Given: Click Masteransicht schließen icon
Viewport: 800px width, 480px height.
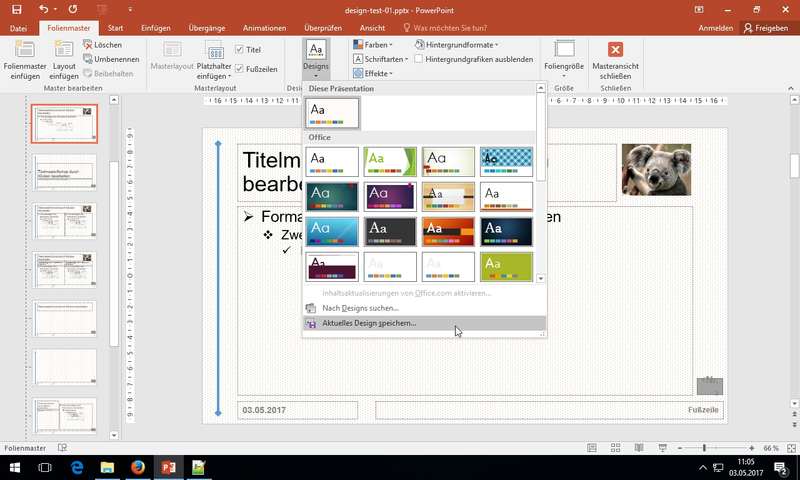Looking at the screenshot, I should pos(614,50).
